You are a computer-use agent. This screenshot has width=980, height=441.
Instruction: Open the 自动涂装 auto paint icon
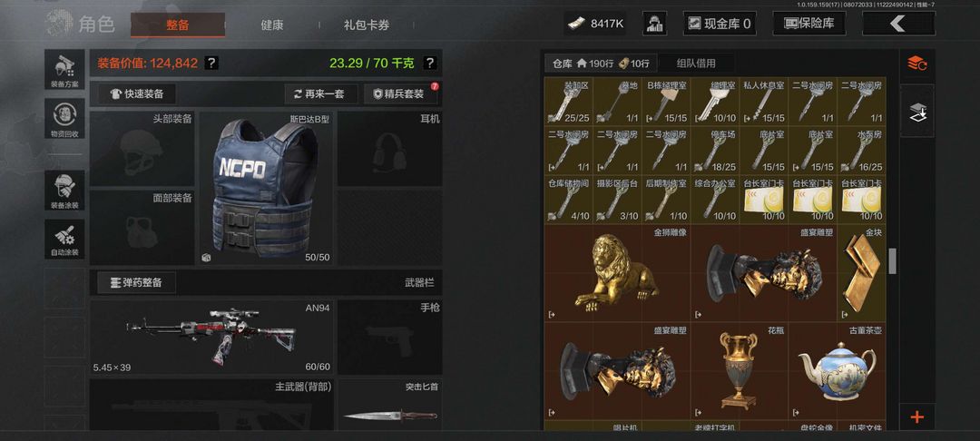tap(64, 239)
